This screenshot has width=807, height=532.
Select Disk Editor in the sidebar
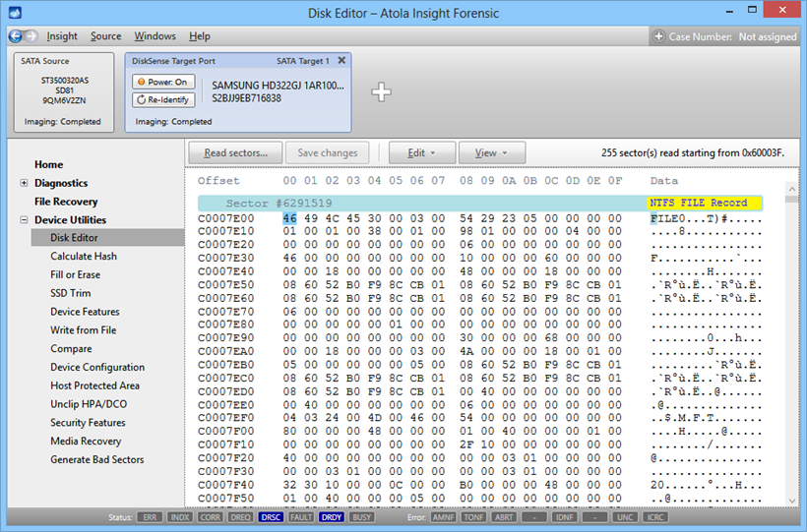pyautogui.click(x=107, y=238)
